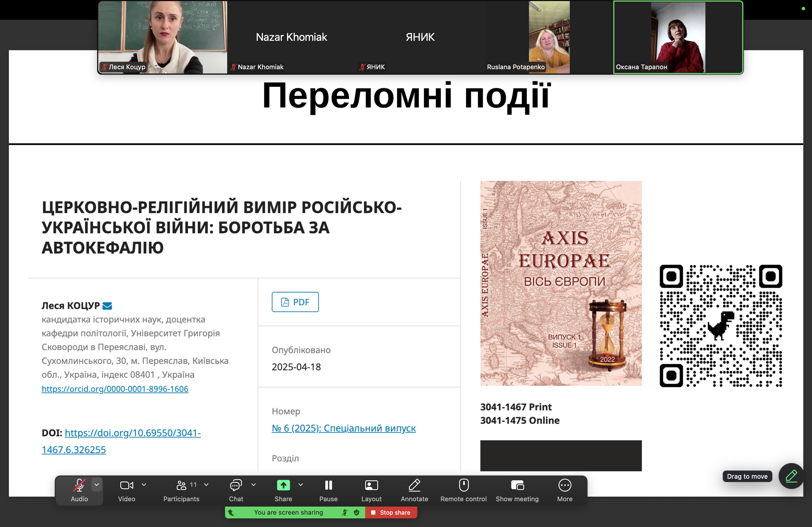Select the Annotate pencil tool
The width and height of the screenshot is (812, 527).
pyautogui.click(x=414, y=485)
